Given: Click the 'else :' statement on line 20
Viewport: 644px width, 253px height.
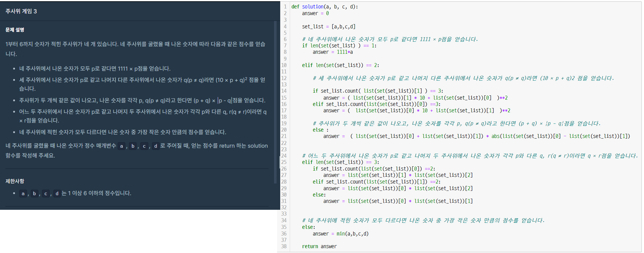Looking at the screenshot, I should pos(321,130).
